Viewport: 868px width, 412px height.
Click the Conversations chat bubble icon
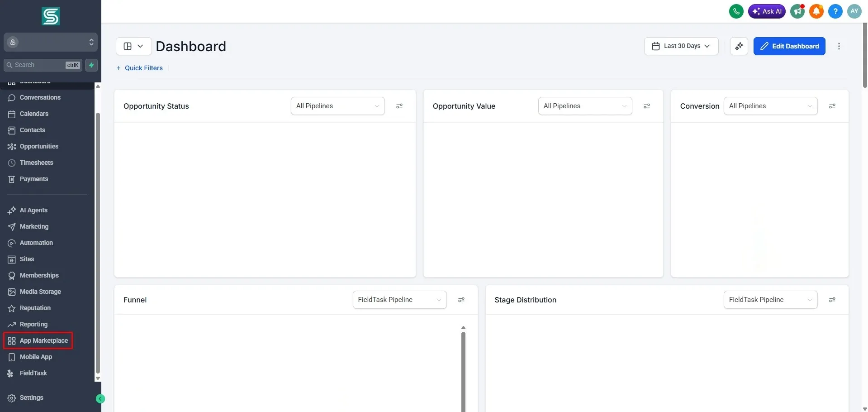click(12, 98)
